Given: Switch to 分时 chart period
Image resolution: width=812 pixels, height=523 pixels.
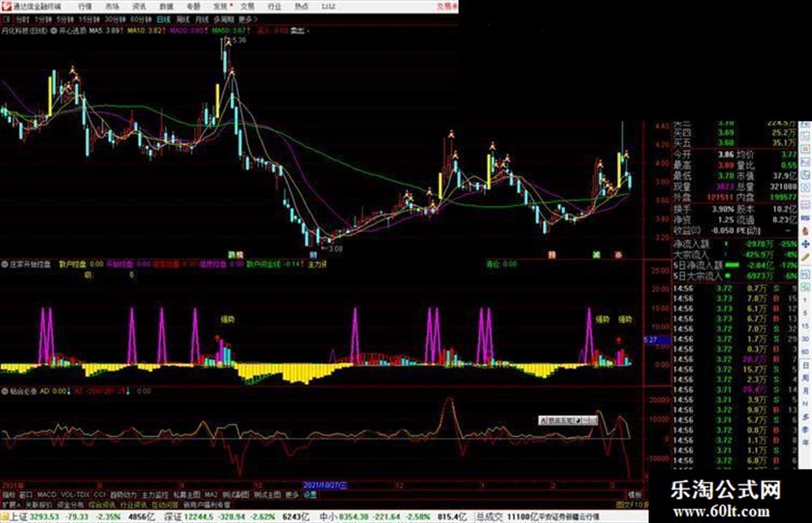Looking at the screenshot, I should pyautogui.click(x=21, y=19).
